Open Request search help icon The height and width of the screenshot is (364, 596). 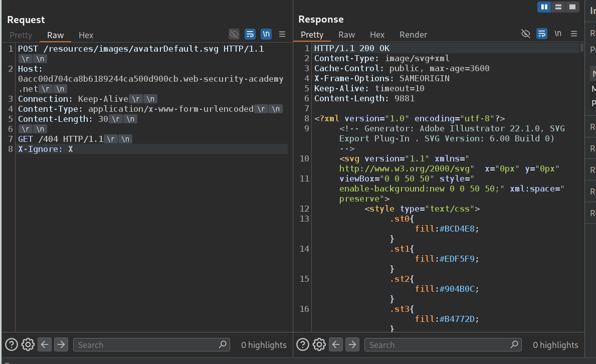[x=12, y=344]
